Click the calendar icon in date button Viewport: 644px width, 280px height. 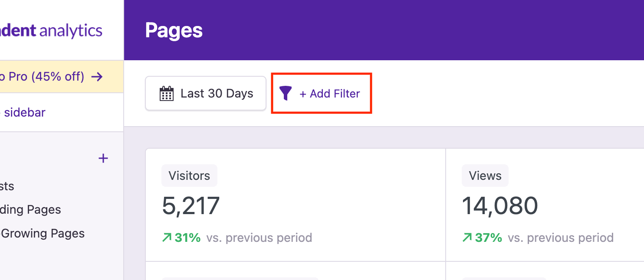coord(167,94)
